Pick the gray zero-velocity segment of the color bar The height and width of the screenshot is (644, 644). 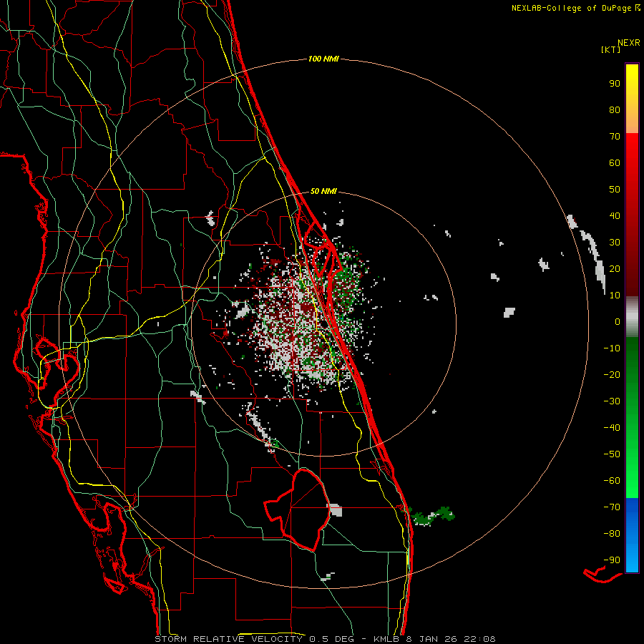pyautogui.click(x=632, y=317)
